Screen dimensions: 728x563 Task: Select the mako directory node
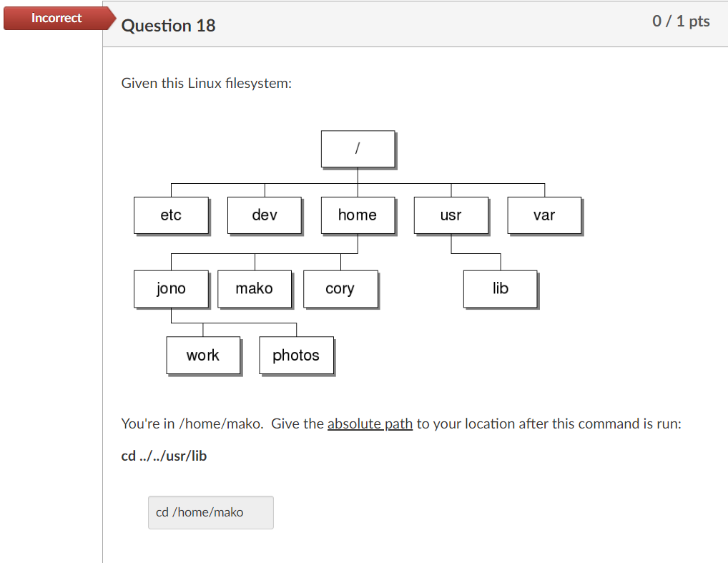tap(255, 288)
